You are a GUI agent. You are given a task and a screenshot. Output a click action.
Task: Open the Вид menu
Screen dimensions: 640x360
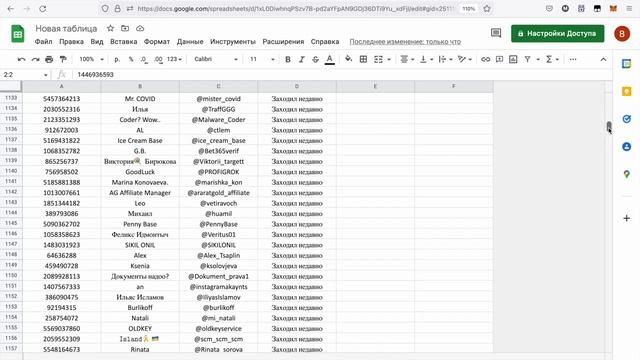coord(97,42)
